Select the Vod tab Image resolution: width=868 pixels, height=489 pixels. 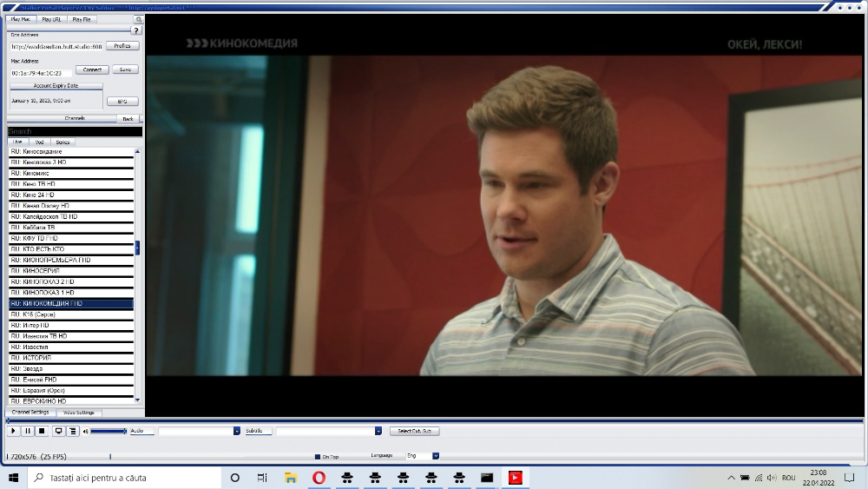pyautogui.click(x=39, y=142)
